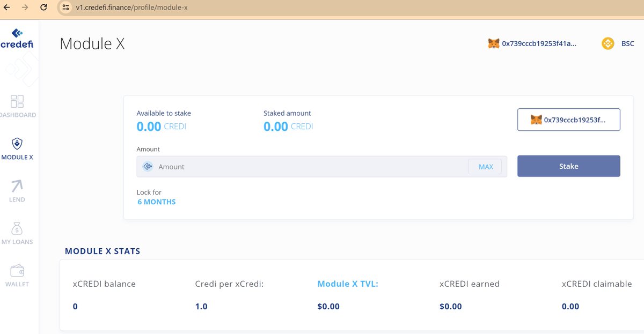The width and height of the screenshot is (644, 334).
Task: Go to the DASHBOARD menu label
Action: pyautogui.click(x=18, y=115)
